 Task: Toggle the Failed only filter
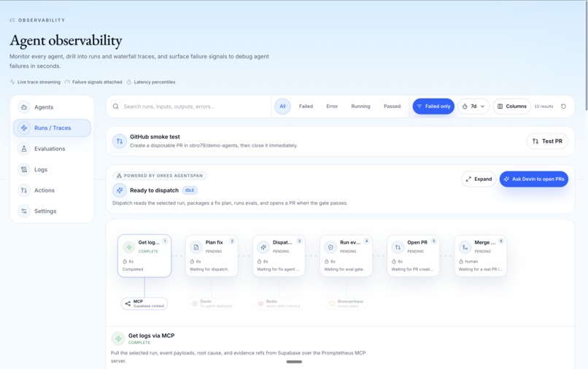pyautogui.click(x=433, y=106)
